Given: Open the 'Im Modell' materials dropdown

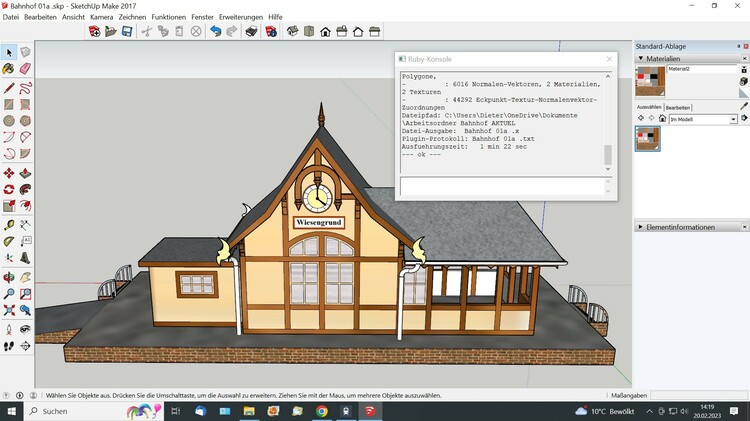Looking at the screenshot, I should (733, 119).
